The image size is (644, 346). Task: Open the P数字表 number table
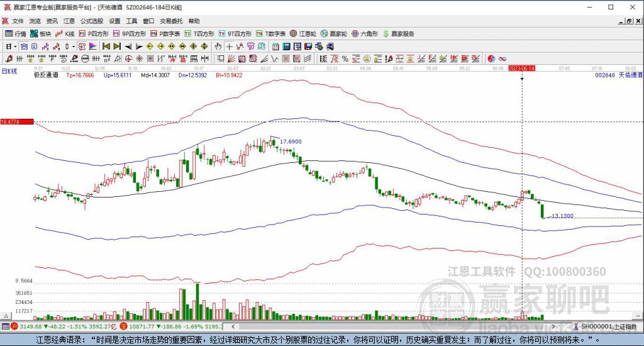[165, 34]
